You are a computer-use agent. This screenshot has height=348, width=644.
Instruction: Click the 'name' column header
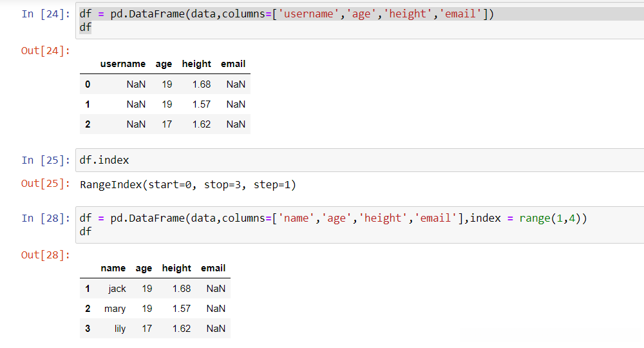coord(113,268)
